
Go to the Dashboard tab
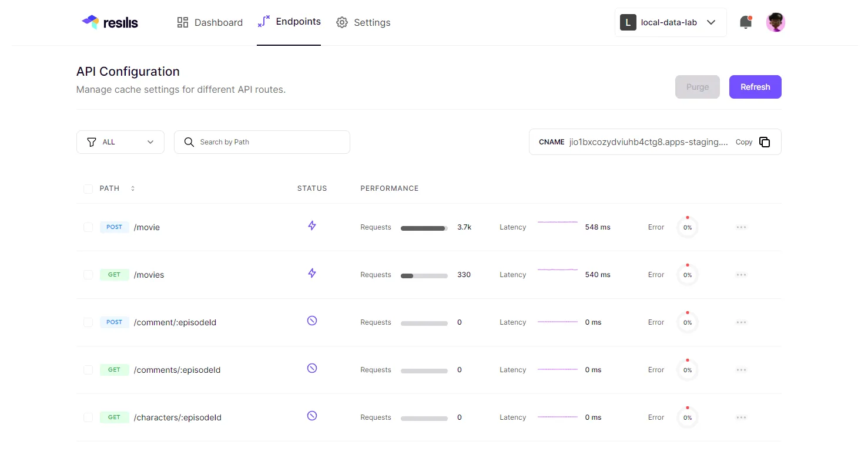click(210, 22)
